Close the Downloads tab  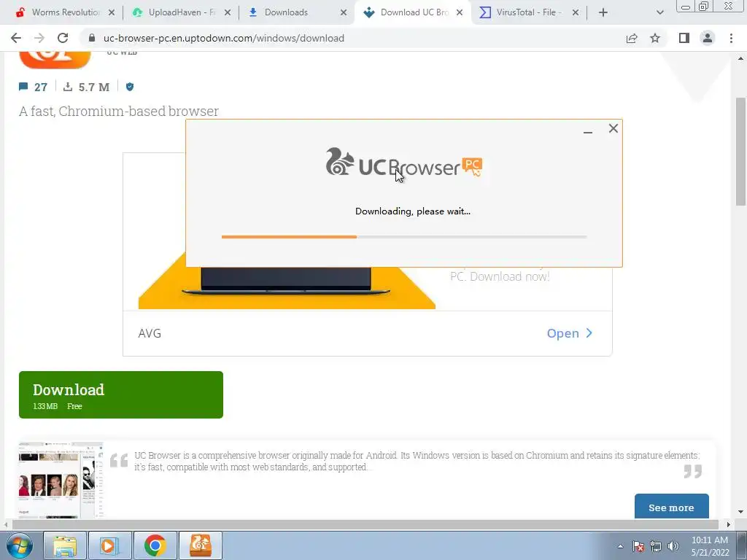(x=344, y=13)
